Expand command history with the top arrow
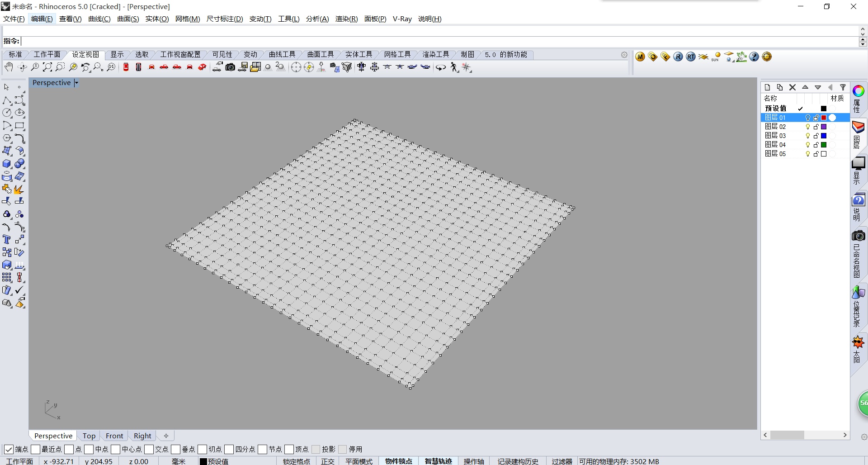The height and width of the screenshot is (465, 868). (x=863, y=28)
